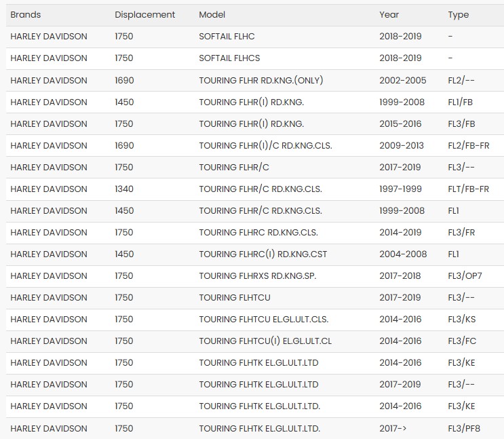Select the 2002-2005 year cell
504x439 pixels.
(x=402, y=80)
